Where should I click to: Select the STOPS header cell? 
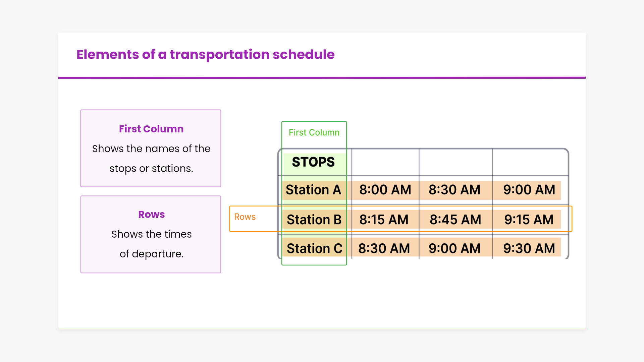coord(313,162)
